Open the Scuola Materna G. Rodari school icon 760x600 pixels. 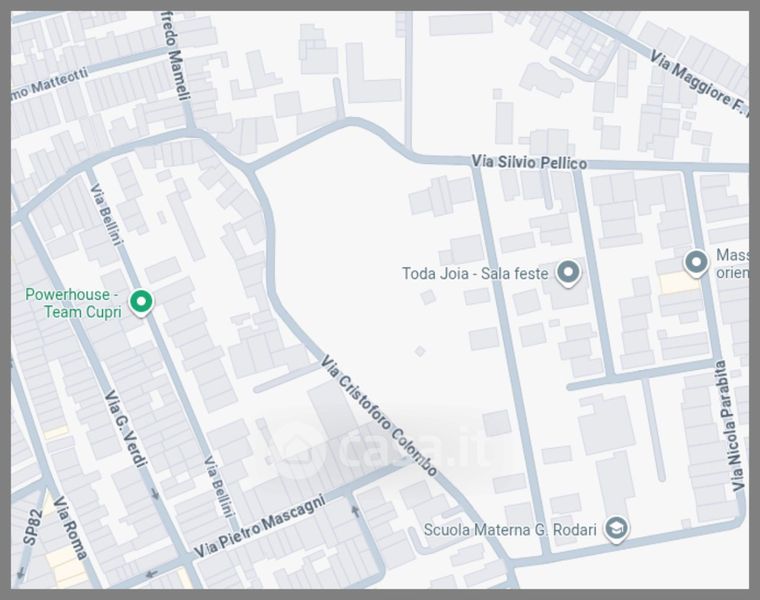pyautogui.click(x=617, y=529)
